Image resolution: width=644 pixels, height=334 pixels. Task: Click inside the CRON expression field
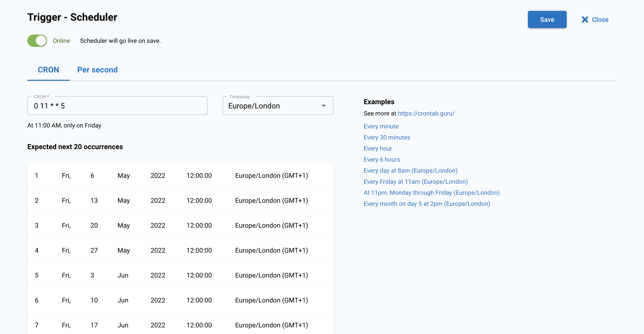(x=117, y=106)
